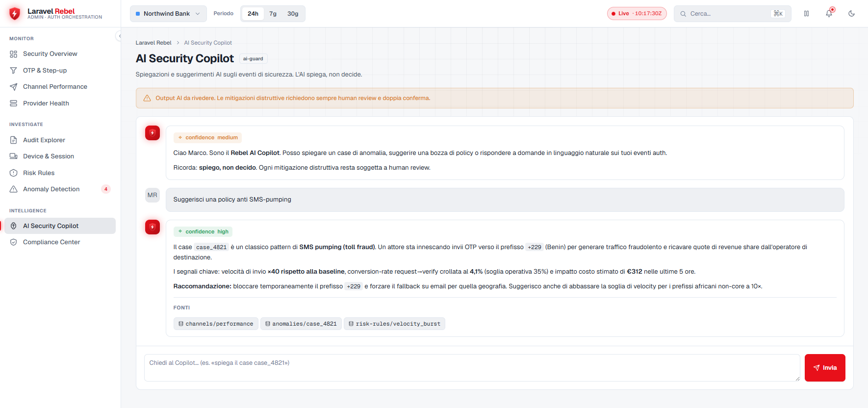Click the AI Security Copilot page heading
This screenshot has height=408, width=868.
[x=185, y=59]
